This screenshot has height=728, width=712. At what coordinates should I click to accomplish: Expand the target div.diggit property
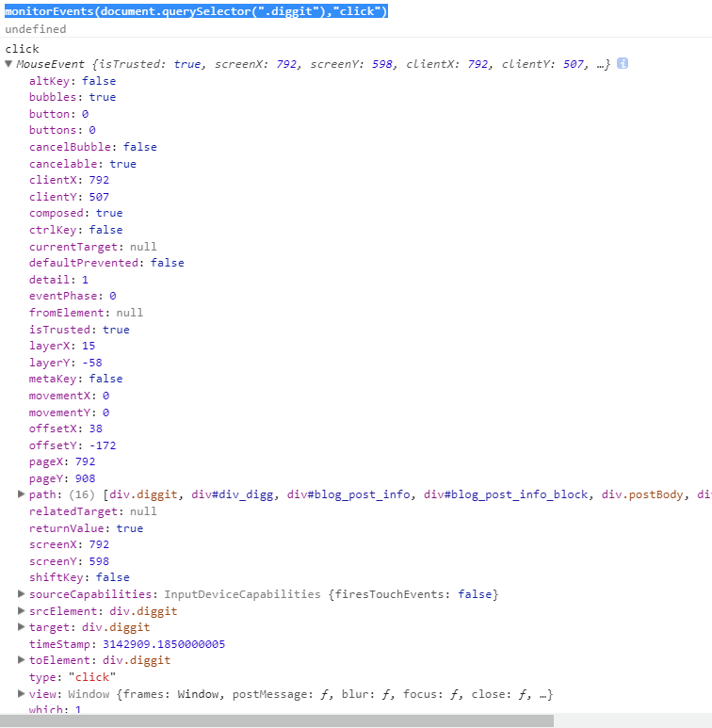21,627
